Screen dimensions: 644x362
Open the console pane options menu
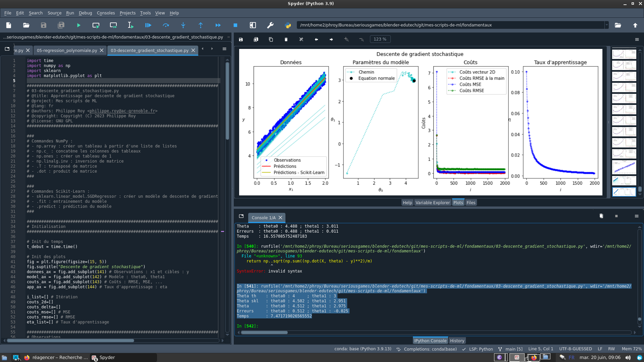pos(637,216)
